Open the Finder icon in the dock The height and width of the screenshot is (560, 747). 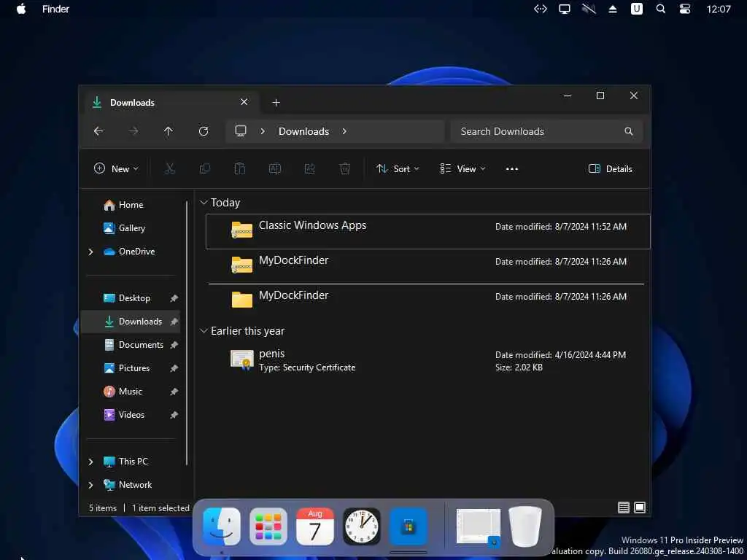[x=222, y=526]
